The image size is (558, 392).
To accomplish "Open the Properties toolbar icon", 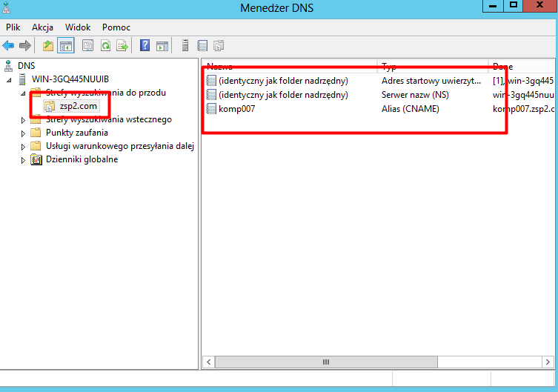I will (x=87, y=46).
